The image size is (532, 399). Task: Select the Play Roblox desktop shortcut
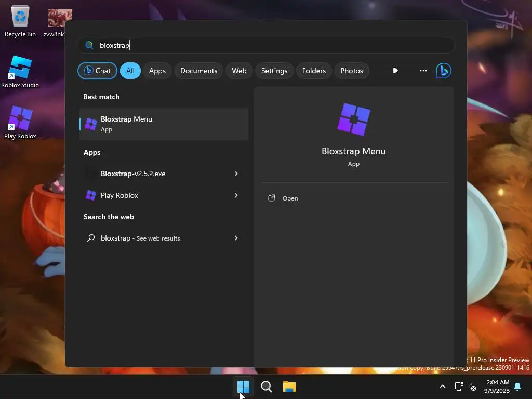[20, 122]
